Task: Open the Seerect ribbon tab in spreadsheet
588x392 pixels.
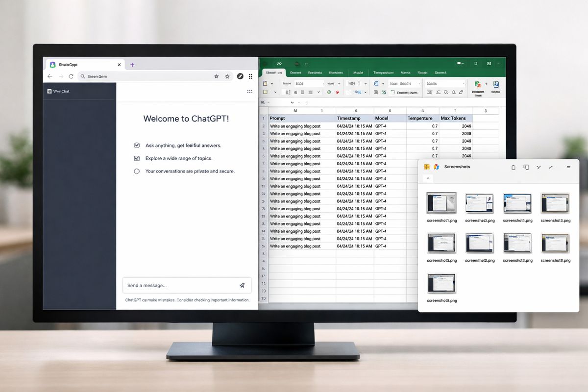Action: [441, 73]
